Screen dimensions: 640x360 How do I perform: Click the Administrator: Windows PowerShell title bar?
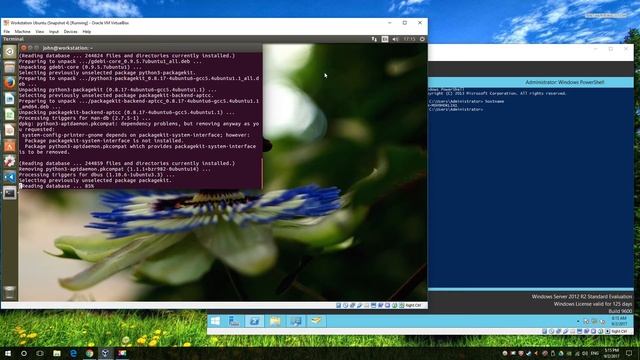coord(531,82)
